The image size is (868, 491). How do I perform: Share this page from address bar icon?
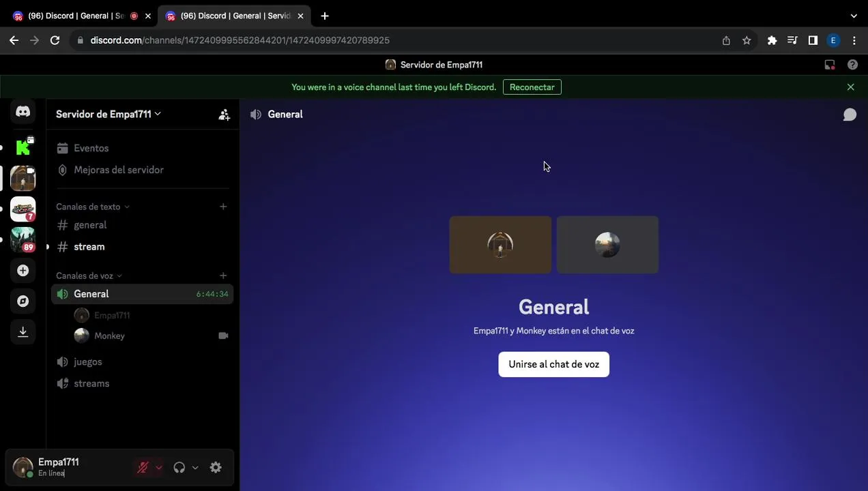726,40
